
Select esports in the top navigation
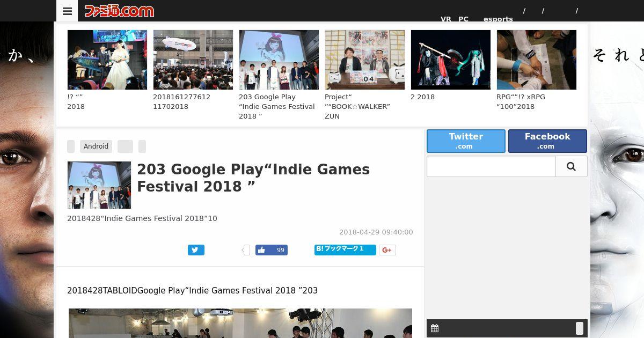(498, 19)
